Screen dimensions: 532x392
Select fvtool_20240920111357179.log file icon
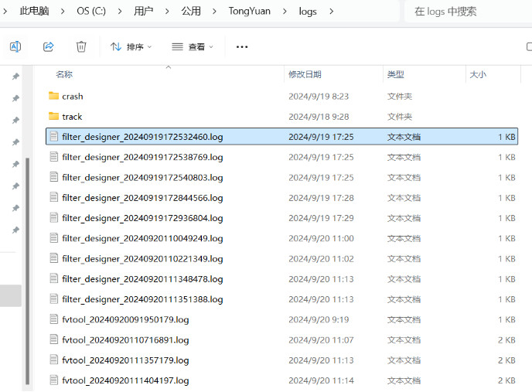(53, 360)
